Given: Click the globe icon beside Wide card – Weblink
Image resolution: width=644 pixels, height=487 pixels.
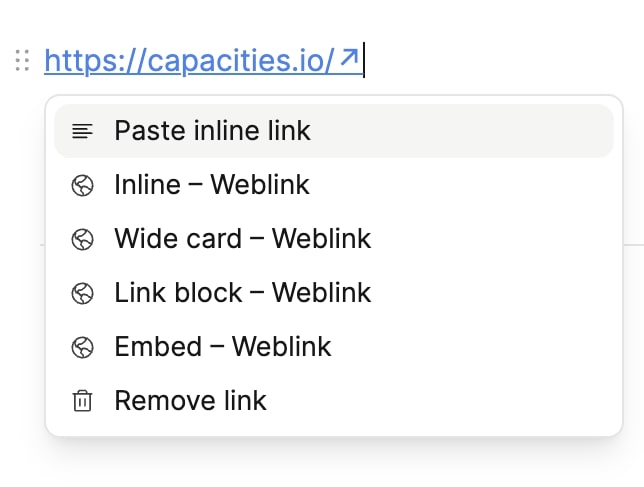Looking at the screenshot, I should pyautogui.click(x=83, y=239).
